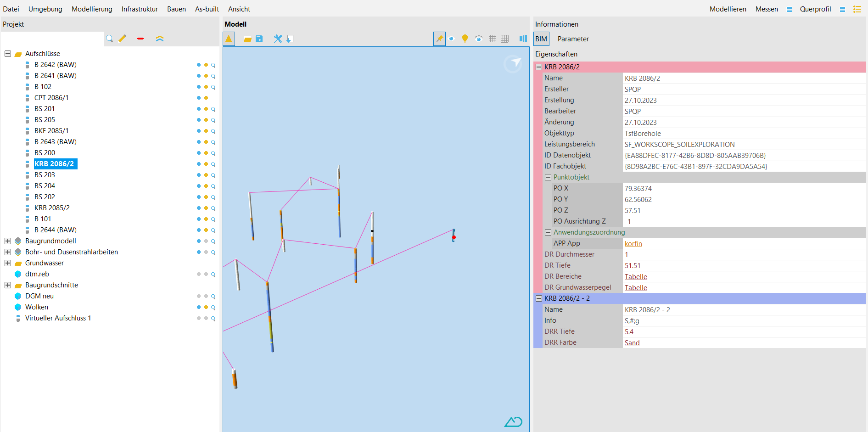
Task: Toggle blue visibility dot for BS 201
Action: (199, 109)
